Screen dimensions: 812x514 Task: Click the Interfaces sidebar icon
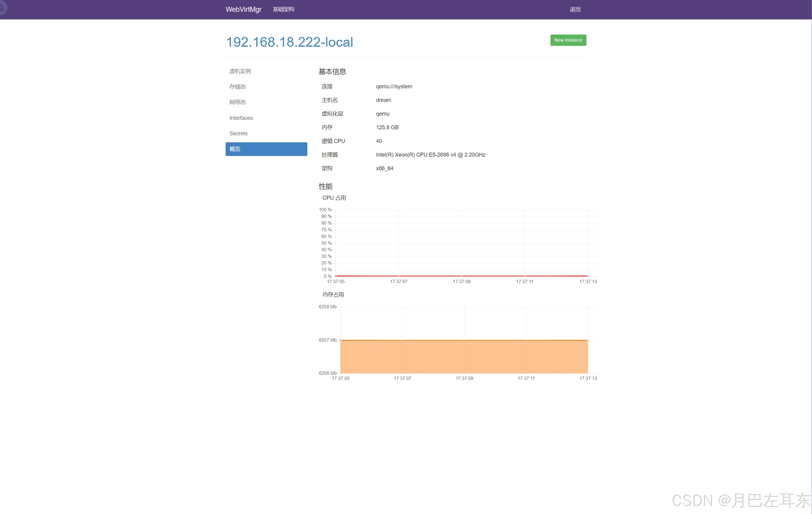pyautogui.click(x=241, y=118)
